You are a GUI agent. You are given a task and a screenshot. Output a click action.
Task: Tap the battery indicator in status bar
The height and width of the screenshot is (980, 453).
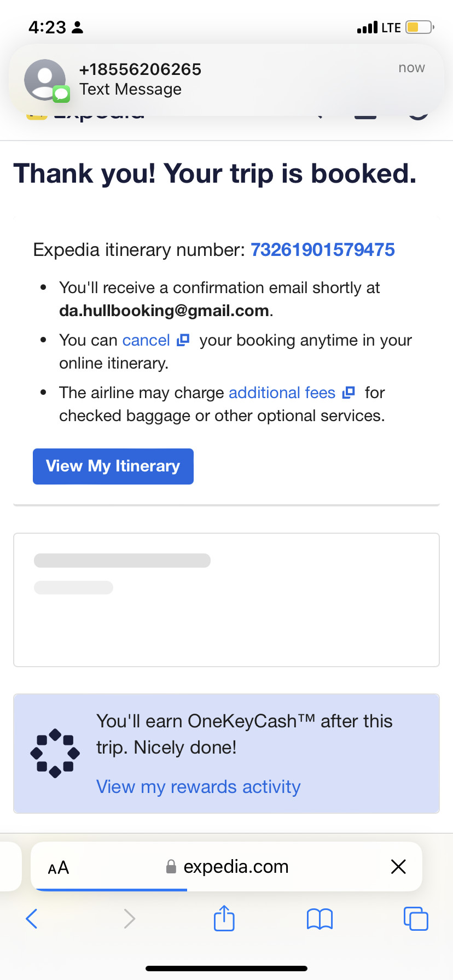(419, 27)
